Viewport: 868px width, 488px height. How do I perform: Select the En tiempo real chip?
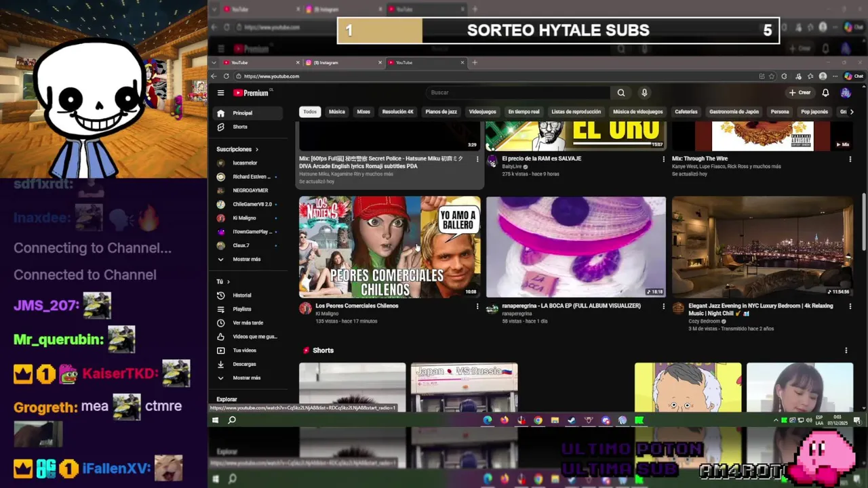point(524,112)
